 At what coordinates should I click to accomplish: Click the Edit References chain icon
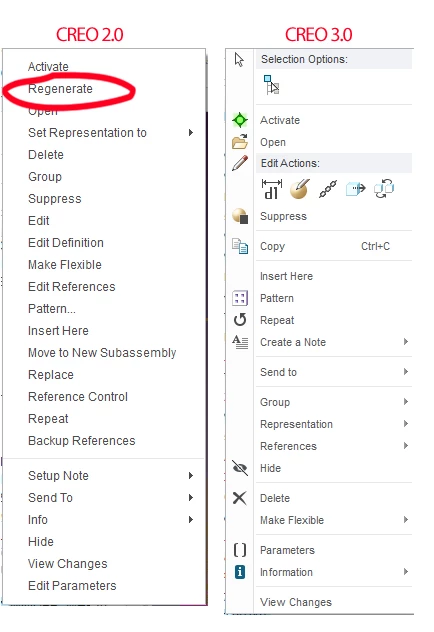tap(328, 189)
